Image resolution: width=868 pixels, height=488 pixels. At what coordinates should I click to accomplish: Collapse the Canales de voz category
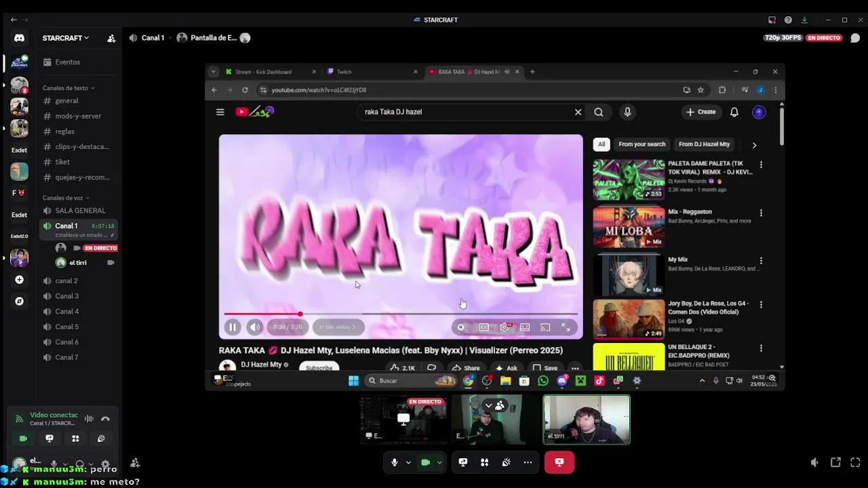[x=65, y=198]
